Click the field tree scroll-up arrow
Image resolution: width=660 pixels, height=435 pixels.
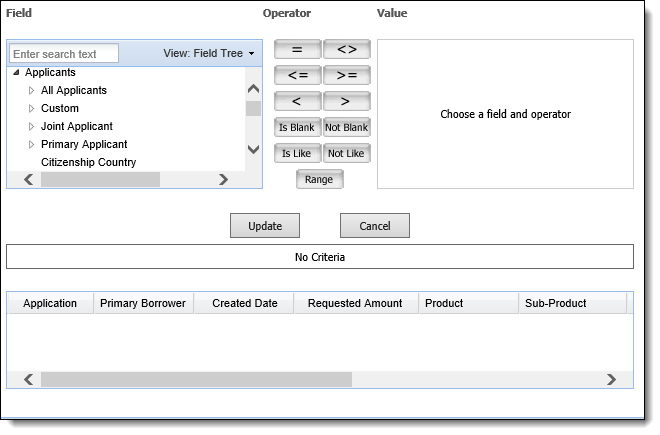[253, 88]
